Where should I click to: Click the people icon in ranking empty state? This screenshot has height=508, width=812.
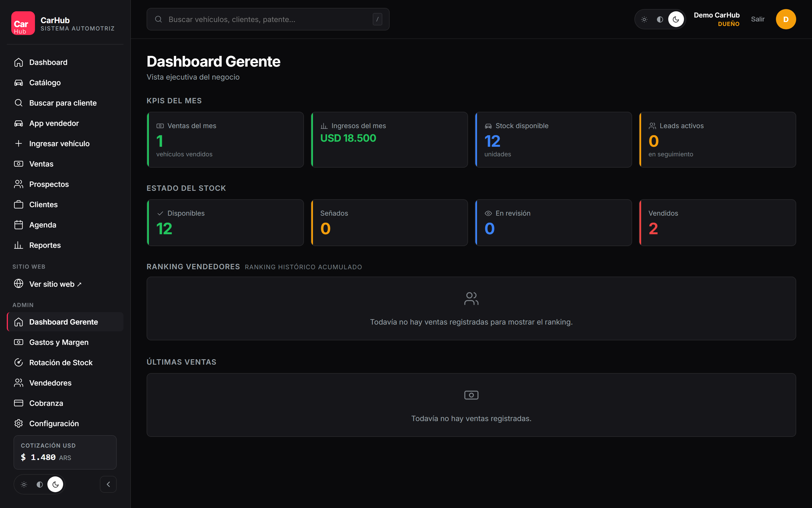[x=471, y=298]
